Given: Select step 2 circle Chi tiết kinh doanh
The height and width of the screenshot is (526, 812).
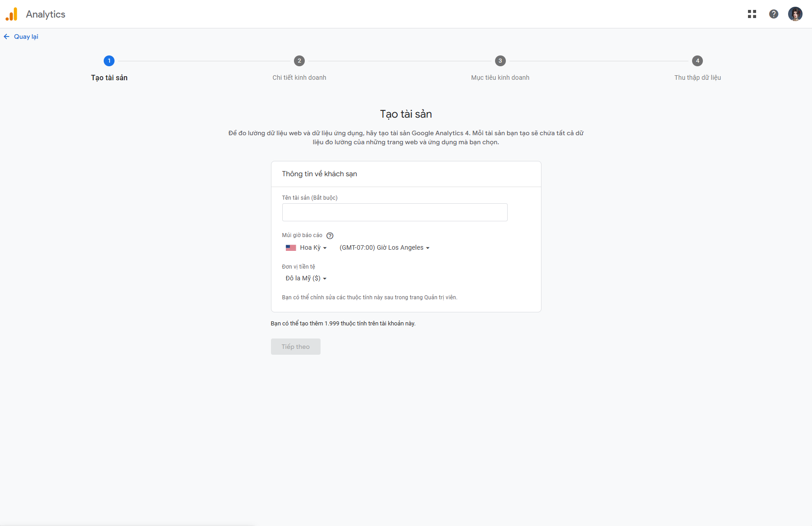Looking at the screenshot, I should coord(299,61).
